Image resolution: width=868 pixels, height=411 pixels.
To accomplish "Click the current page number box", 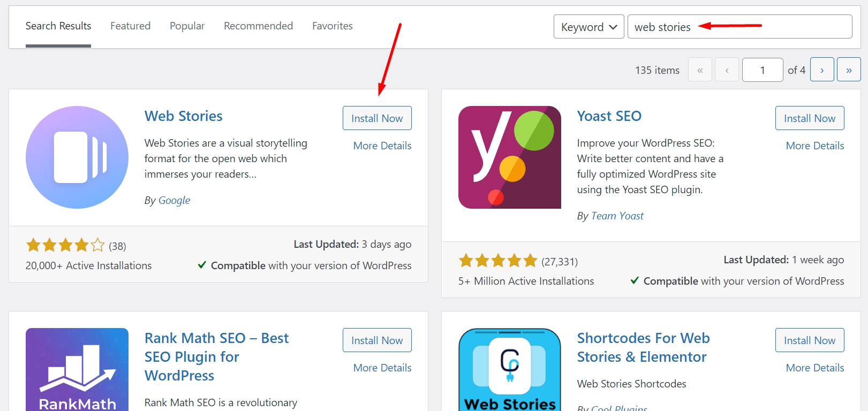I will pos(762,69).
